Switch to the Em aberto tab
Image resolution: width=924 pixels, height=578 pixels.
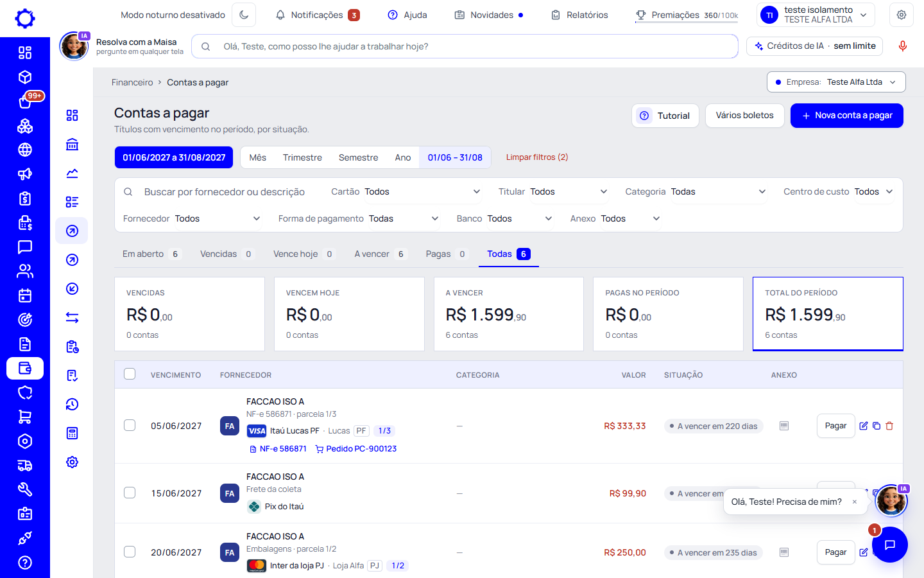[x=151, y=254]
